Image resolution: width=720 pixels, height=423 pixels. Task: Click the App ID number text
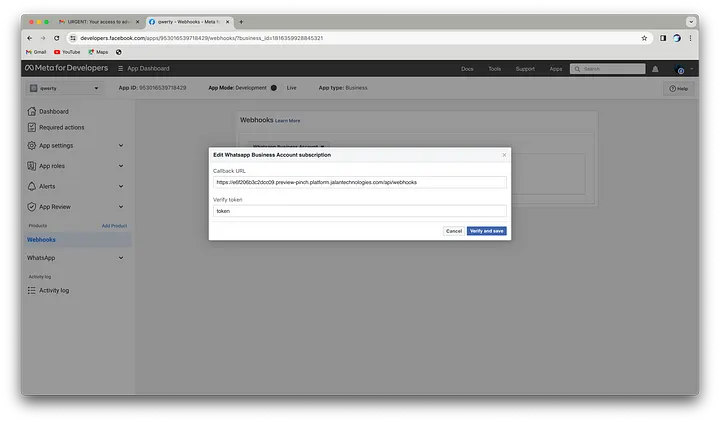(x=163, y=88)
